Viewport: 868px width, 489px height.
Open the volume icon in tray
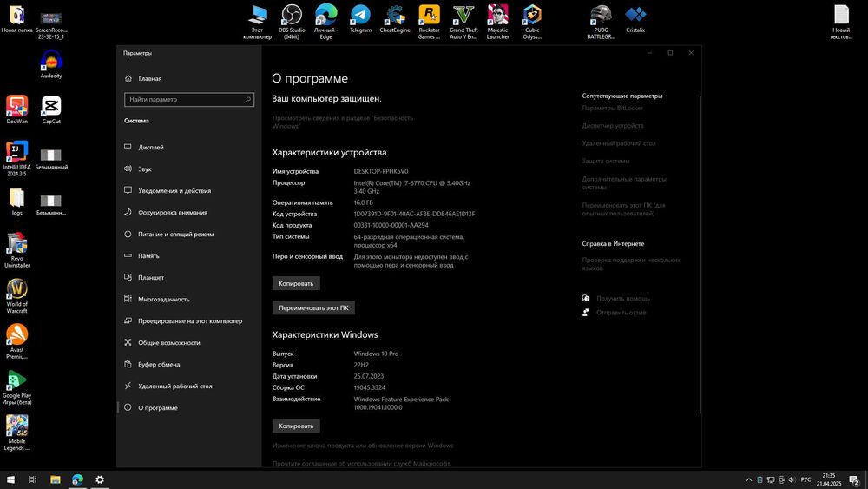792,479
